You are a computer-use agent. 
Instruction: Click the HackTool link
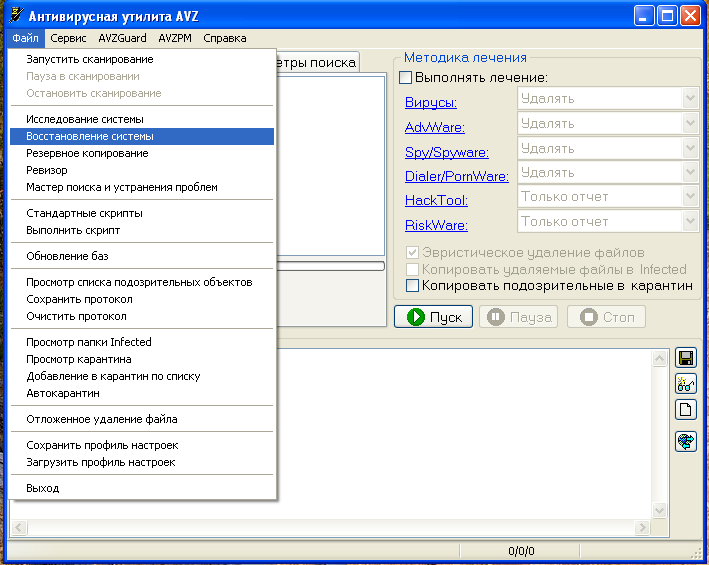tap(436, 200)
